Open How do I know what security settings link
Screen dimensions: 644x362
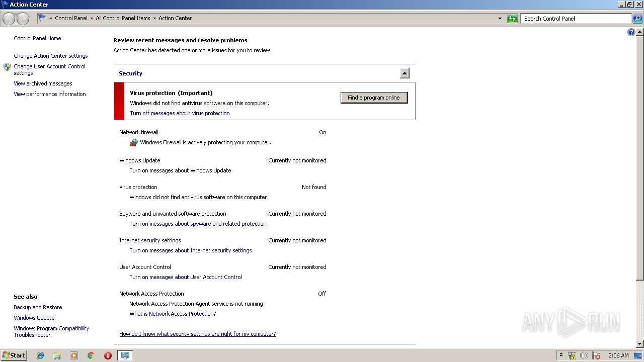pos(198,334)
